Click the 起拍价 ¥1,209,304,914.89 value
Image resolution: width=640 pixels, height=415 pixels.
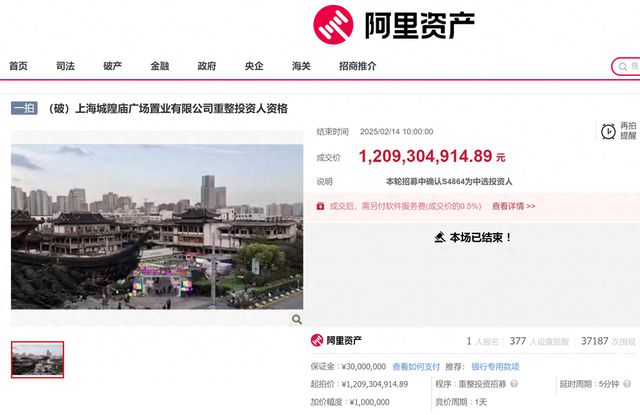[375, 384]
